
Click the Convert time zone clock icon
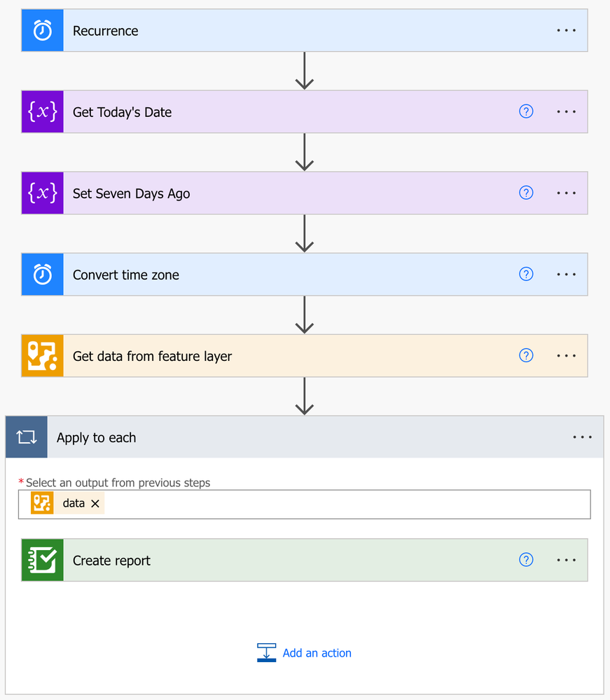43,275
